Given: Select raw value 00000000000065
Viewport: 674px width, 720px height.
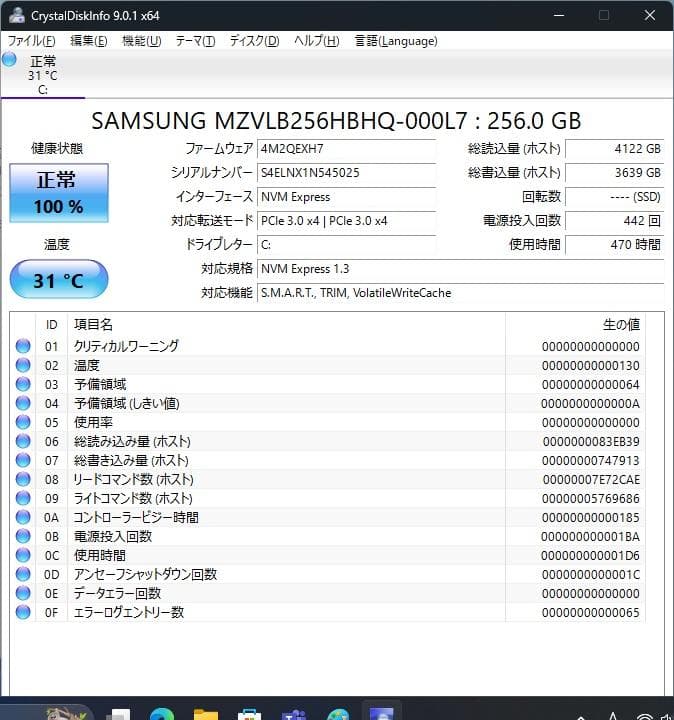Looking at the screenshot, I should pos(591,613).
